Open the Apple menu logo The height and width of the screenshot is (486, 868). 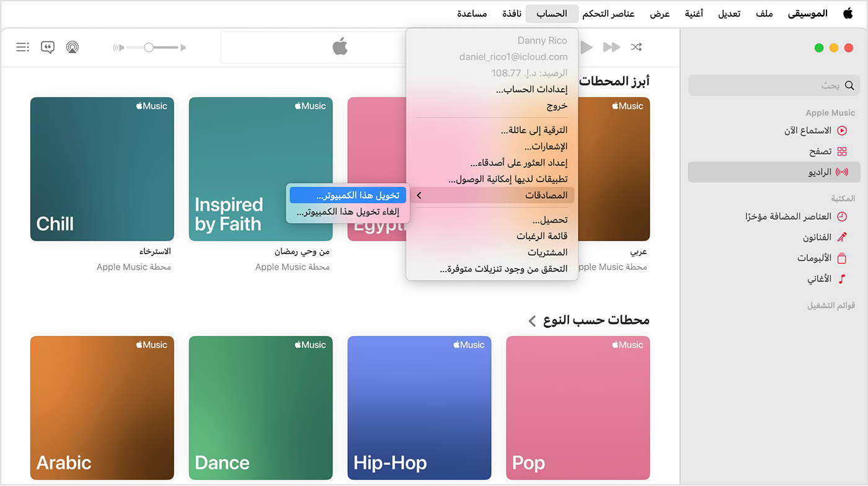(x=848, y=13)
